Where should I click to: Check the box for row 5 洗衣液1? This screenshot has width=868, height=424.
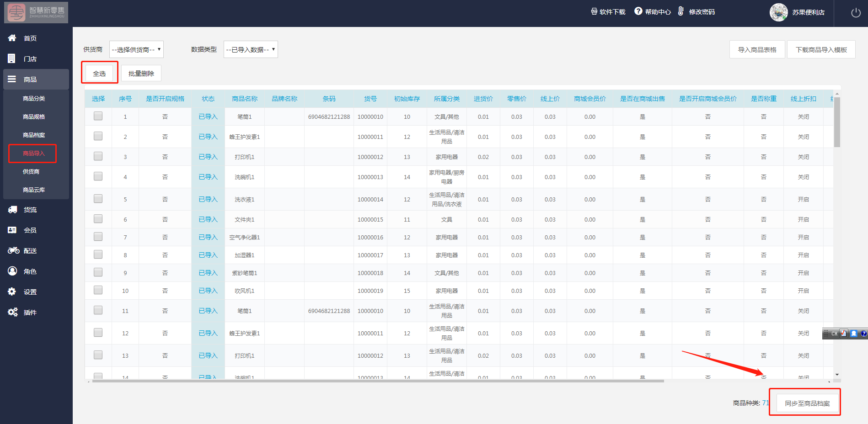[x=98, y=199]
